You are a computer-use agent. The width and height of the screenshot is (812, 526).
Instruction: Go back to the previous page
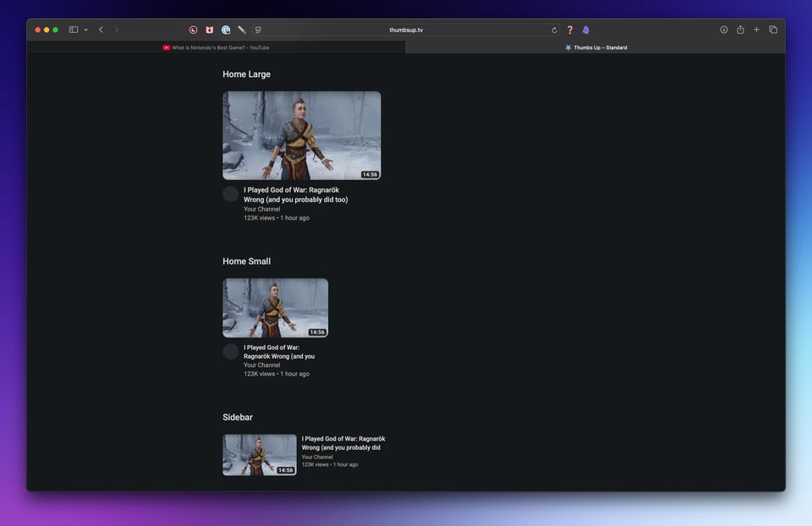(x=101, y=30)
